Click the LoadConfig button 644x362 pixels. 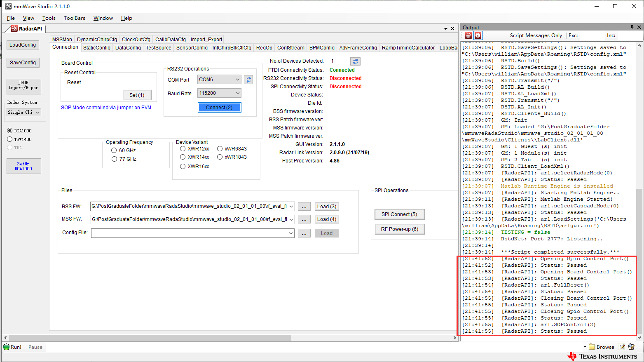pos(23,45)
